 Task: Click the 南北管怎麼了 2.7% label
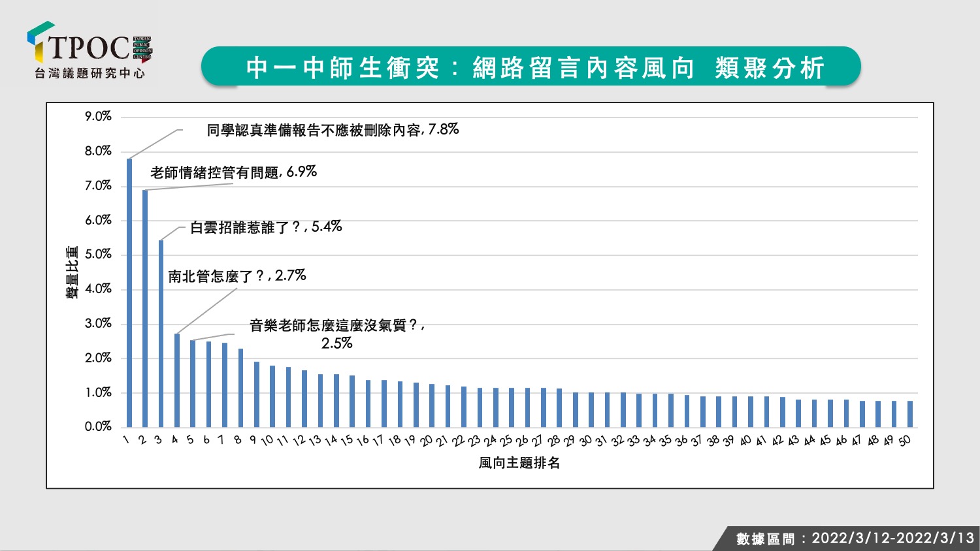237,276
